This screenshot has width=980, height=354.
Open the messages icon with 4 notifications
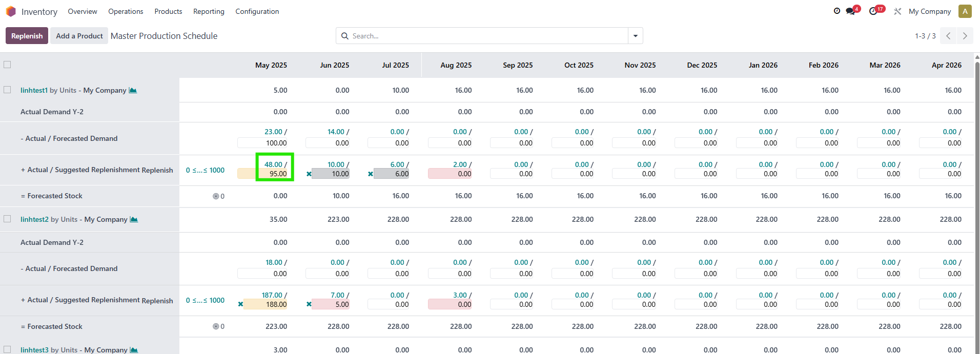851,11
